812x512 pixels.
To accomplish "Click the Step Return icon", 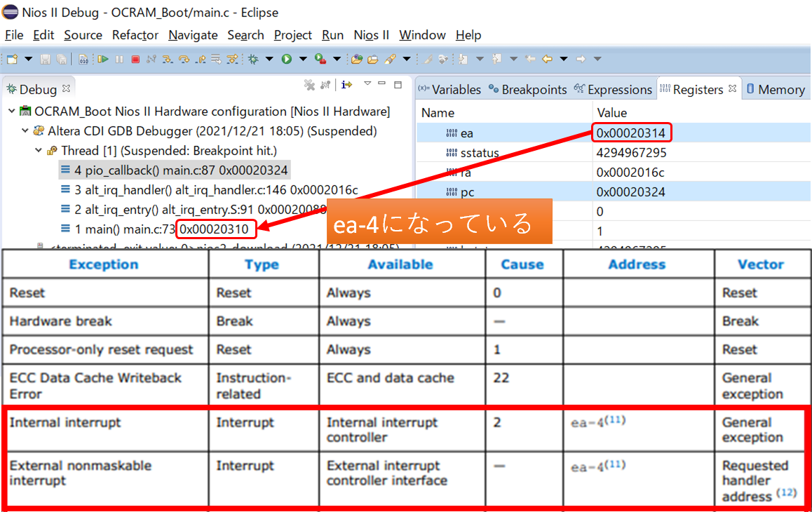I will [x=201, y=60].
